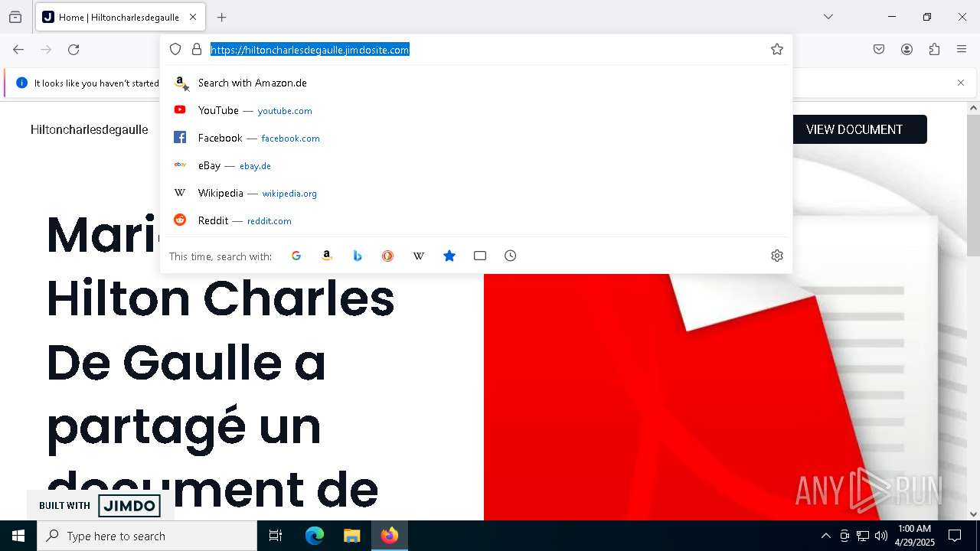The height and width of the screenshot is (551, 980).
Task: Open the Windows Start menu
Action: (x=18, y=536)
